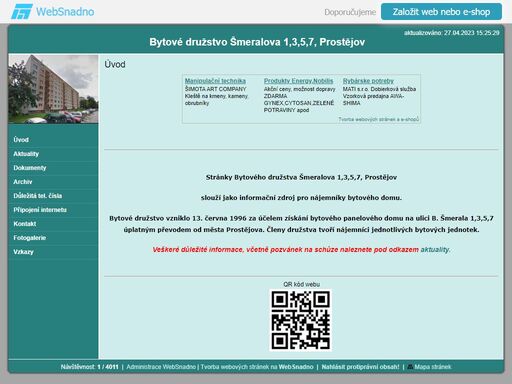Click the apartment building photo
The height and width of the screenshot is (384, 512).
pyautogui.click(x=53, y=89)
